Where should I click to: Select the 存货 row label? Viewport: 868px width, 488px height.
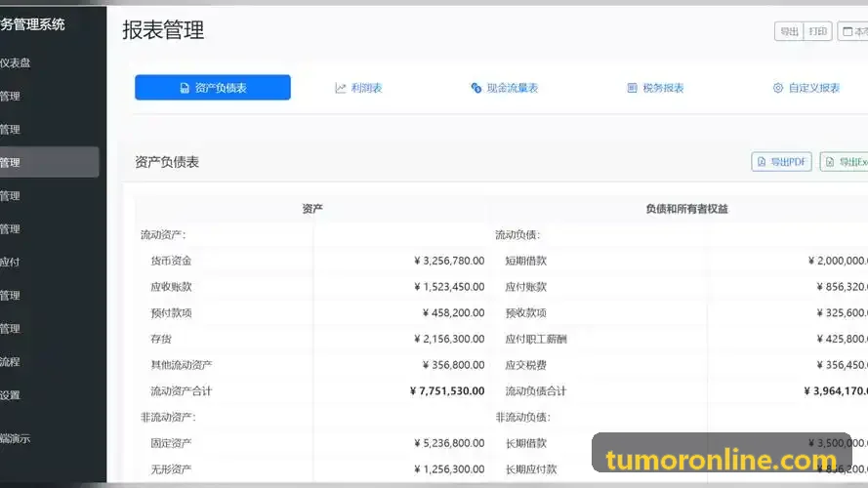click(x=161, y=339)
